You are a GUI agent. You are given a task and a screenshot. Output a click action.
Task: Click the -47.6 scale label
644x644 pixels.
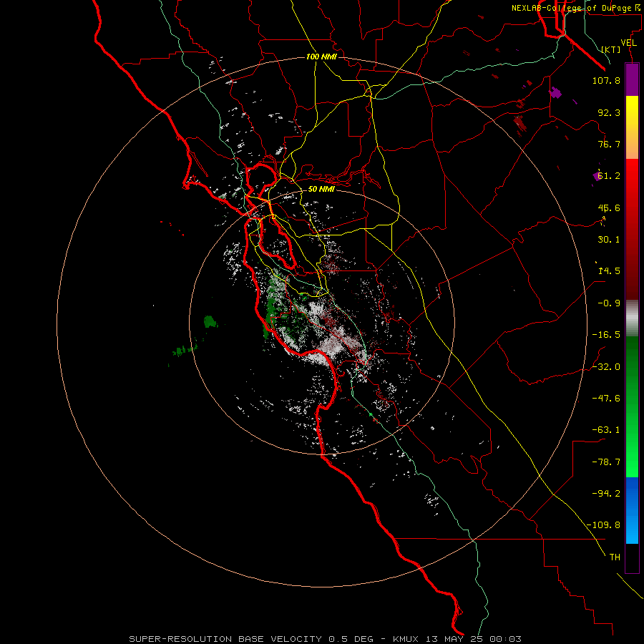click(x=606, y=399)
